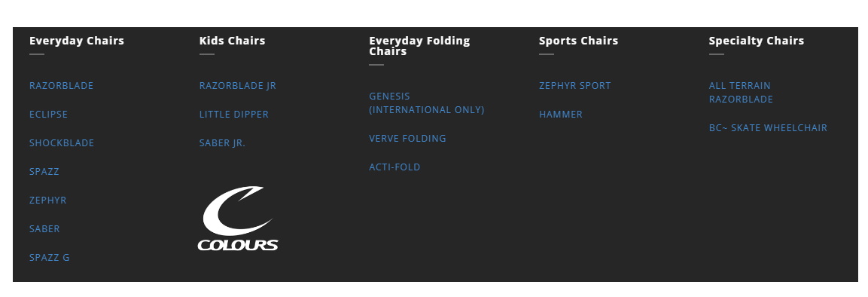Choose the Zephyr everyday chair
The image size is (868, 297).
47,201
